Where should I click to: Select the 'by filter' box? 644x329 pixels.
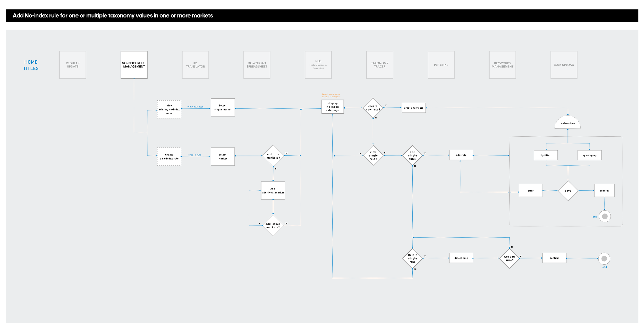[x=546, y=155]
